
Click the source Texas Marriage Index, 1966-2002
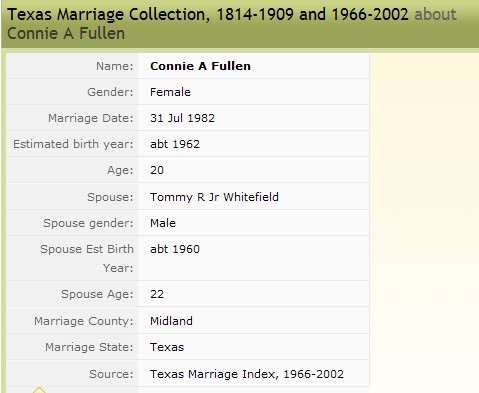coord(247,374)
